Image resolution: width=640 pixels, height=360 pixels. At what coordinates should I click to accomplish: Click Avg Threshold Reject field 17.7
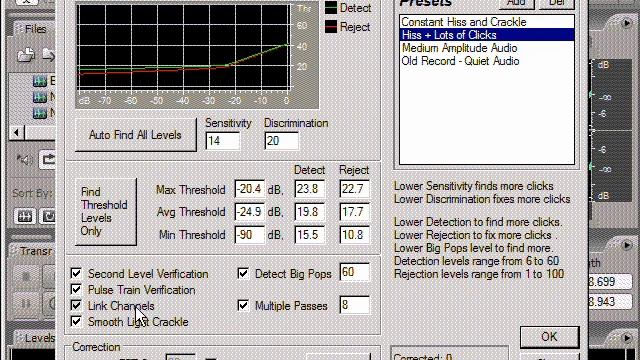click(x=354, y=212)
